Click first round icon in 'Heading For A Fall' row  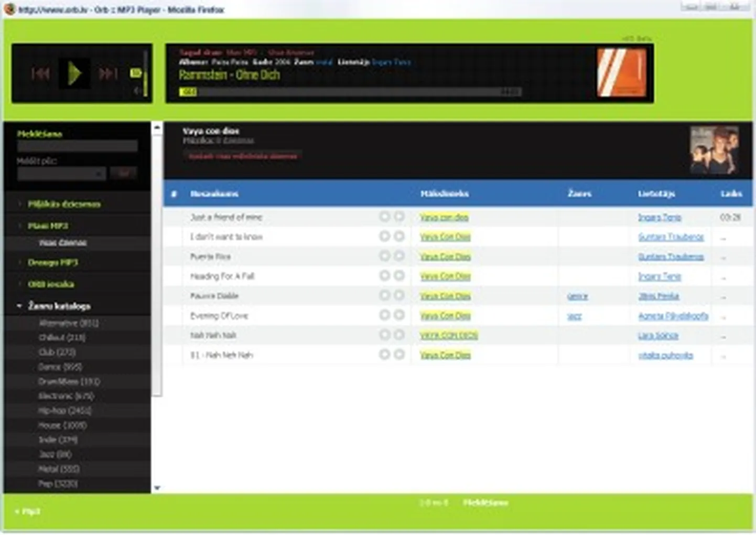[384, 275]
